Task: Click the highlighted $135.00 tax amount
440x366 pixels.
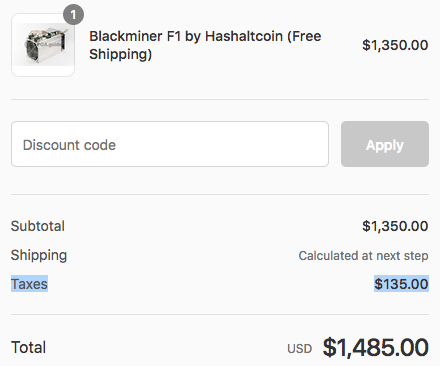Action: pos(401,284)
